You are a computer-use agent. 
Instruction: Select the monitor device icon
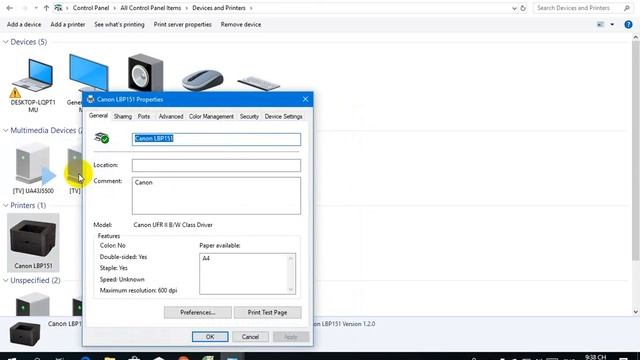pyautogui.click(x=88, y=72)
